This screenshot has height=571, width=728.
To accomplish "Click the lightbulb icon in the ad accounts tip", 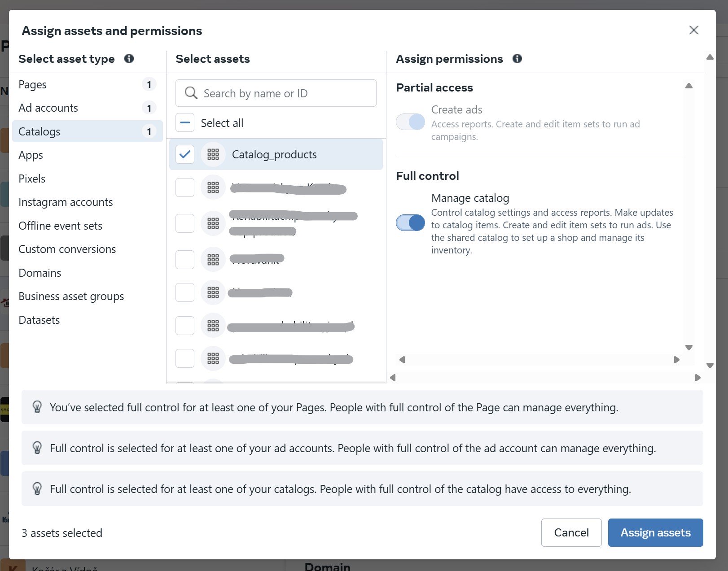I will pyautogui.click(x=37, y=448).
